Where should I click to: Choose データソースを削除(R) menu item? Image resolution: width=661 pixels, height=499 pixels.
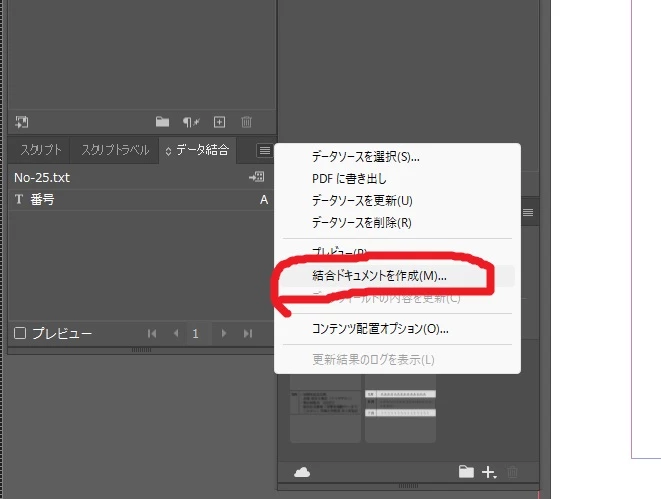click(398, 223)
